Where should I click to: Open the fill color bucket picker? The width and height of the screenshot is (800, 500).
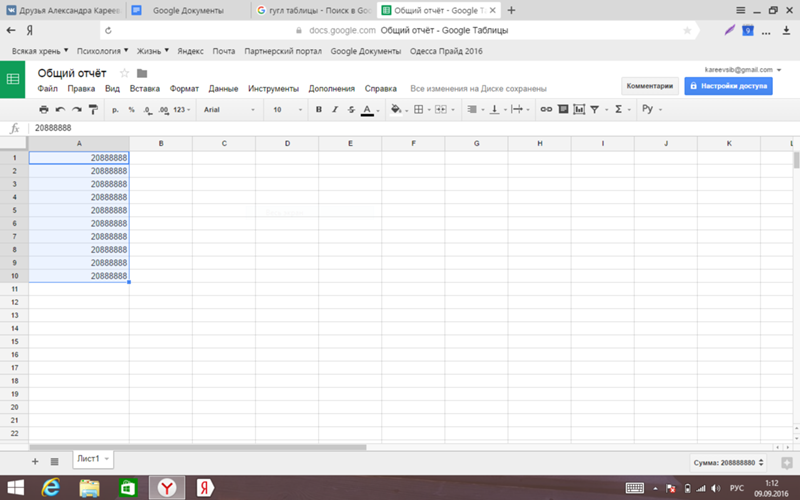pos(398,109)
